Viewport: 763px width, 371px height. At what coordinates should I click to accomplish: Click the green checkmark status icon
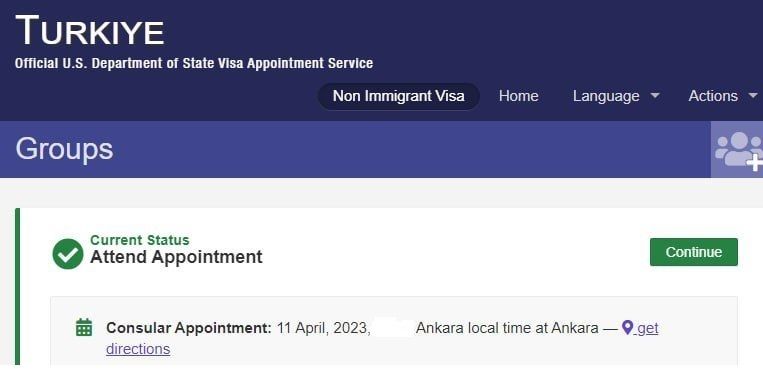[x=68, y=254]
